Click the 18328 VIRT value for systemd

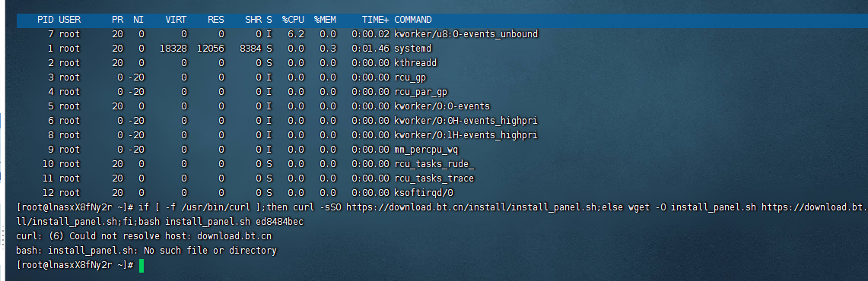[173, 49]
